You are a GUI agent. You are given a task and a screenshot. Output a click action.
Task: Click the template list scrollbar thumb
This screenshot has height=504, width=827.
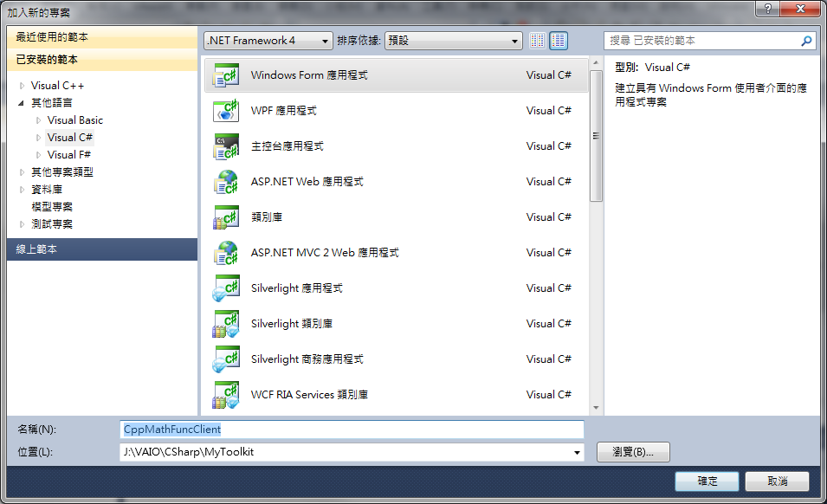tap(596, 136)
